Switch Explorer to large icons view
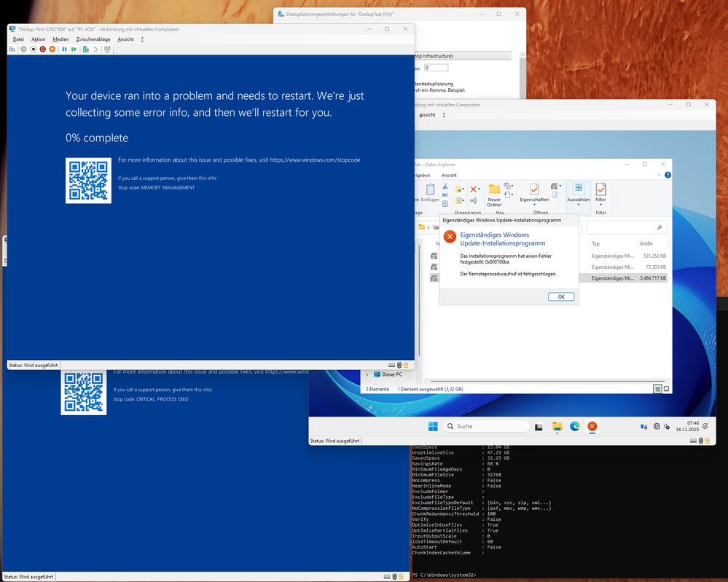This screenshot has height=582, width=728. coord(666,389)
